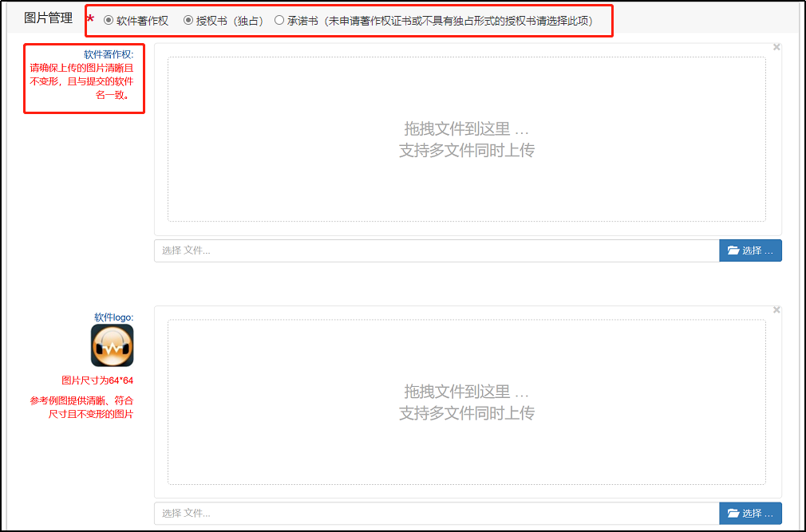Close the 软件著作权 upload panel
Viewport: 806px width, 532px height.
(776, 47)
